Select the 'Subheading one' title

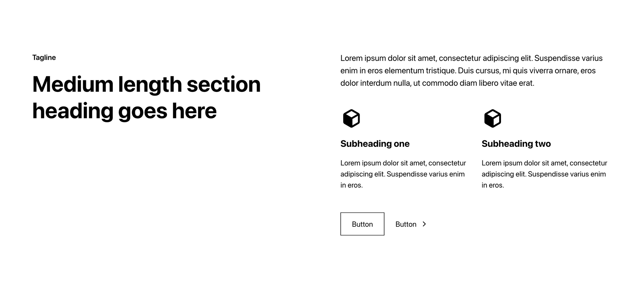click(x=375, y=143)
